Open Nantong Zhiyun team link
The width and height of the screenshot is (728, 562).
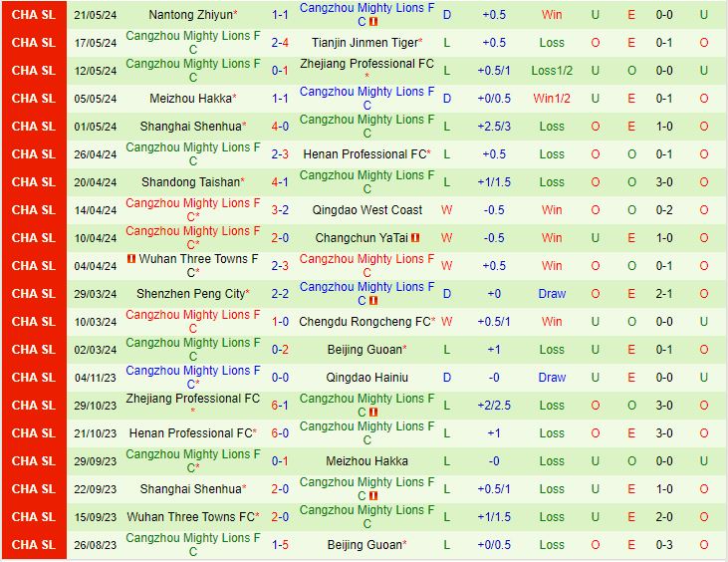point(190,15)
